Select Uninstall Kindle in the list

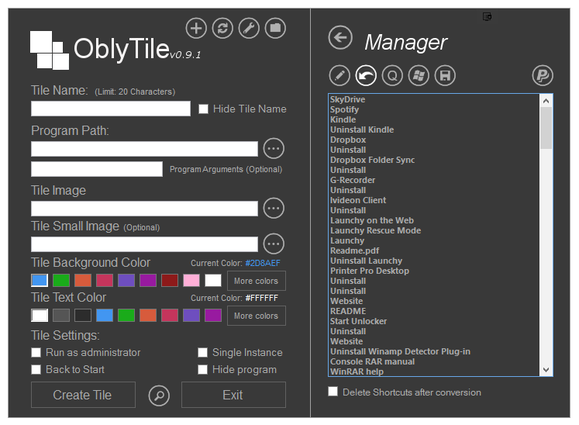(362, 130)
